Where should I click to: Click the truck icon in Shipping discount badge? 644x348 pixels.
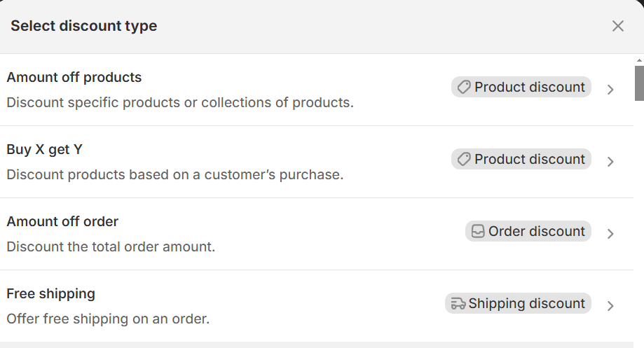click(458, 304)
